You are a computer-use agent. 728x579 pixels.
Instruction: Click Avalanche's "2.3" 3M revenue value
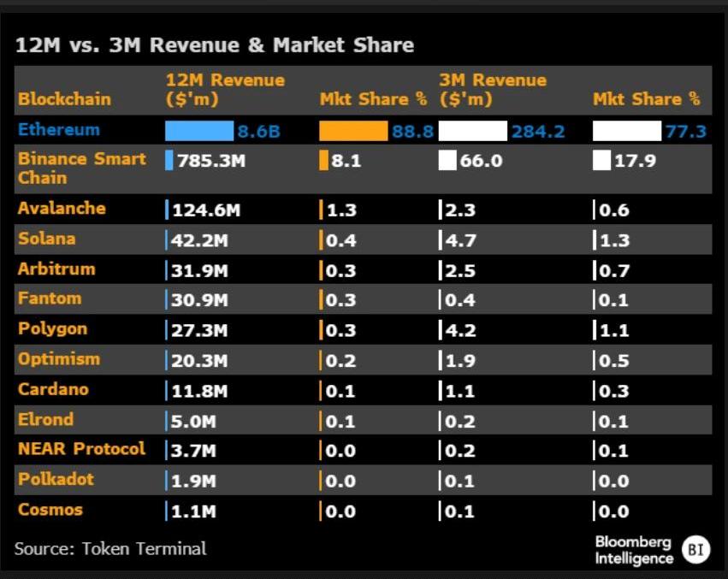coord(460,210)
